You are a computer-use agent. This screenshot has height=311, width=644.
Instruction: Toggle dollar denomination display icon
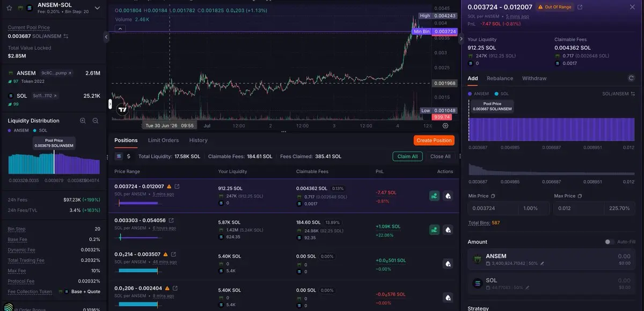[x=129, y=157]
